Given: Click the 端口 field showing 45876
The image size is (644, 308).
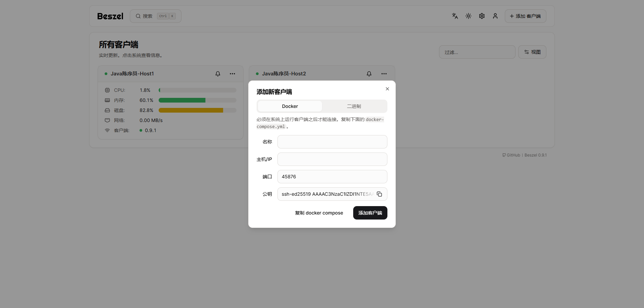Looking at the screenshot, I should (x=332, y=177).
